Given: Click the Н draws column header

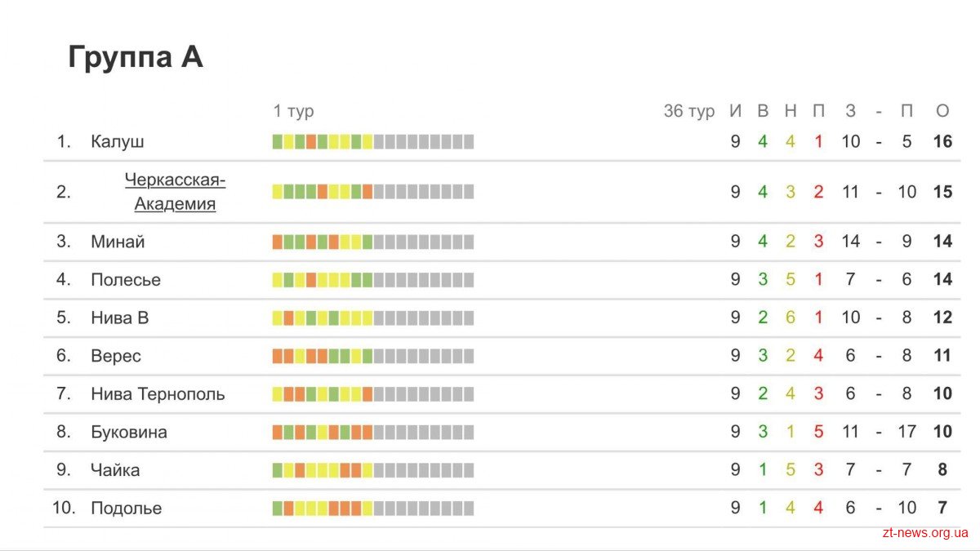Looking at the screenshot, I should pyautogui.click(x=791, y=111).
